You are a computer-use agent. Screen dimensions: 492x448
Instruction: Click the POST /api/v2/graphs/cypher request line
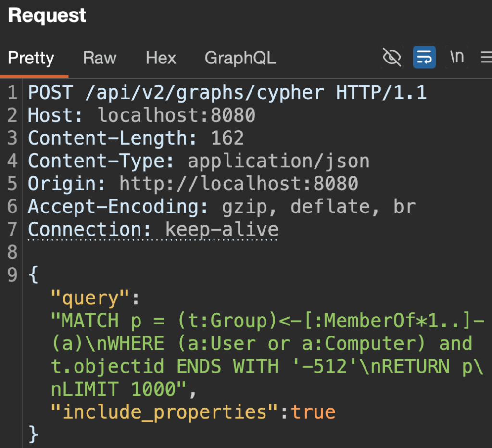[227, 92]
